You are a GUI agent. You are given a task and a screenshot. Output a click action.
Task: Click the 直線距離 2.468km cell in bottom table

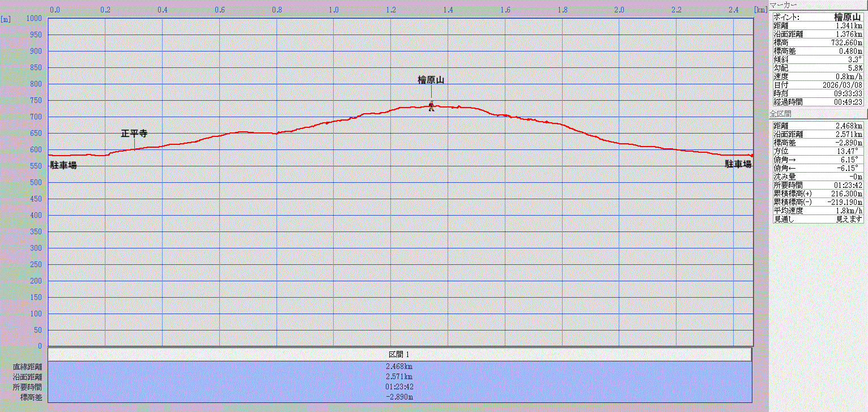point(399,367)
